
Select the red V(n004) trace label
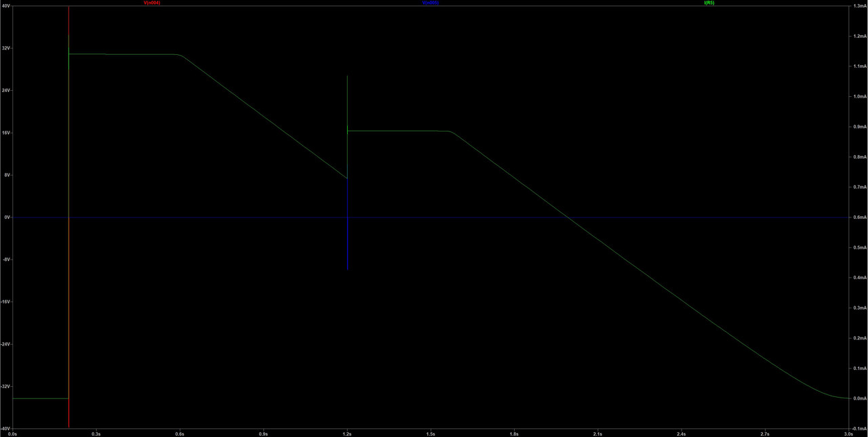click(x=151, y=3)
